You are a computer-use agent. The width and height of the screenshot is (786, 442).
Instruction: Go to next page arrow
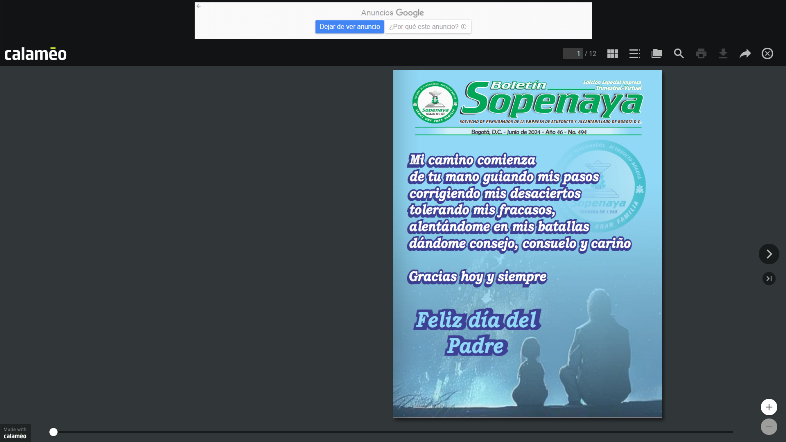768,254
